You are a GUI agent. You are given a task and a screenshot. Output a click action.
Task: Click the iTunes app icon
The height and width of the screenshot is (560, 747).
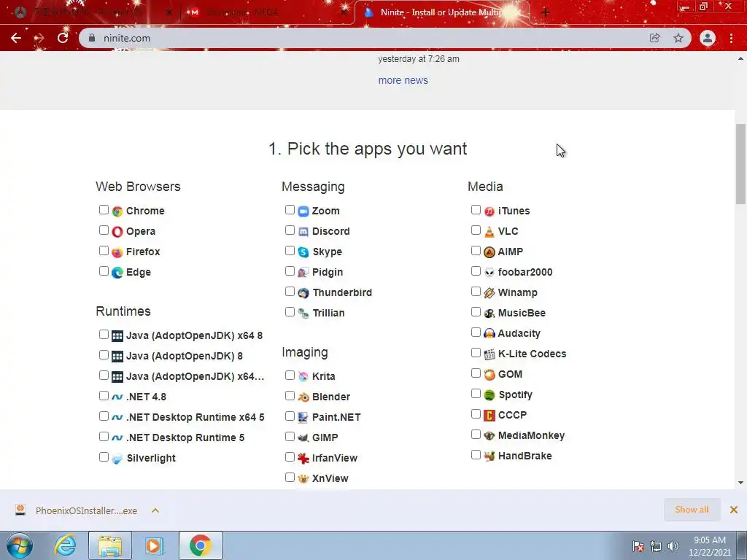[x=489, y=211]
